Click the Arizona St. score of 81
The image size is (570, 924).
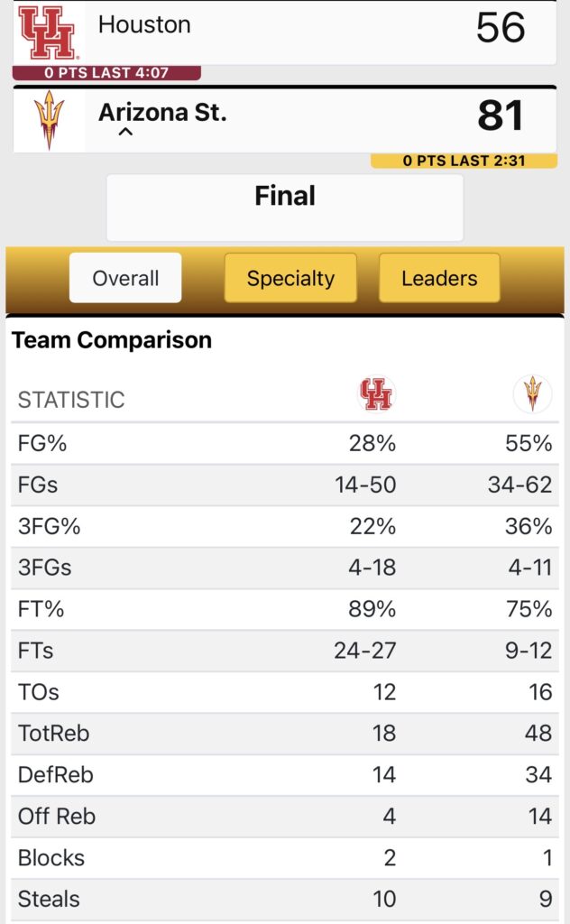[x=501, y=115]
